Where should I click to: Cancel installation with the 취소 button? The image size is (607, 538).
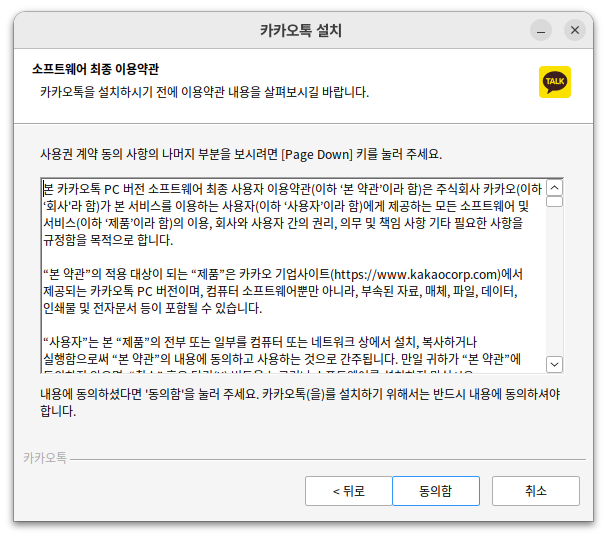pos(535,491)
